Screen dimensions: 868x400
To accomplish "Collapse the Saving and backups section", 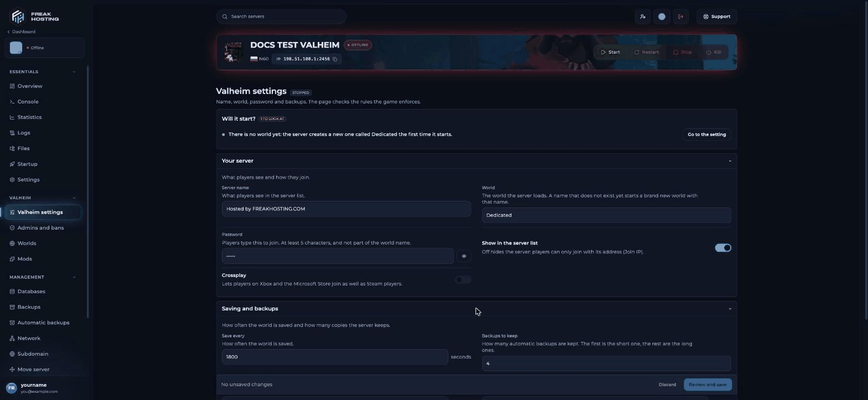I will click(x=730, y=309).
